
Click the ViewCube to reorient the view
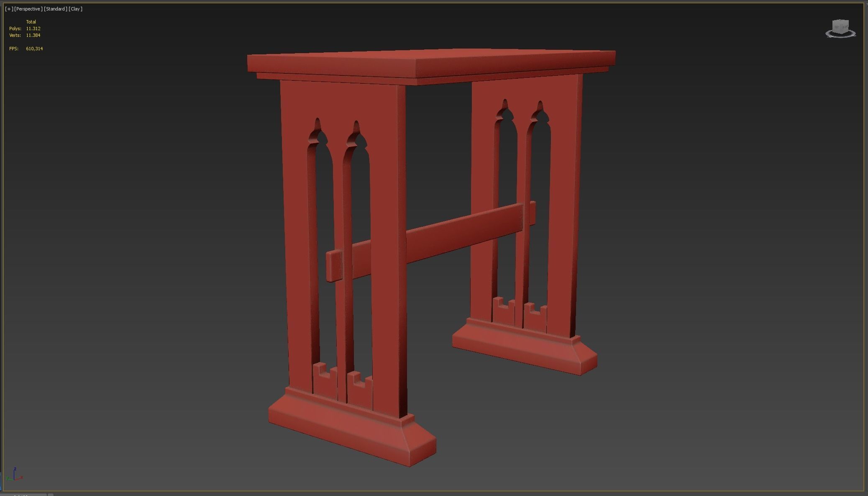coord(840,26)
